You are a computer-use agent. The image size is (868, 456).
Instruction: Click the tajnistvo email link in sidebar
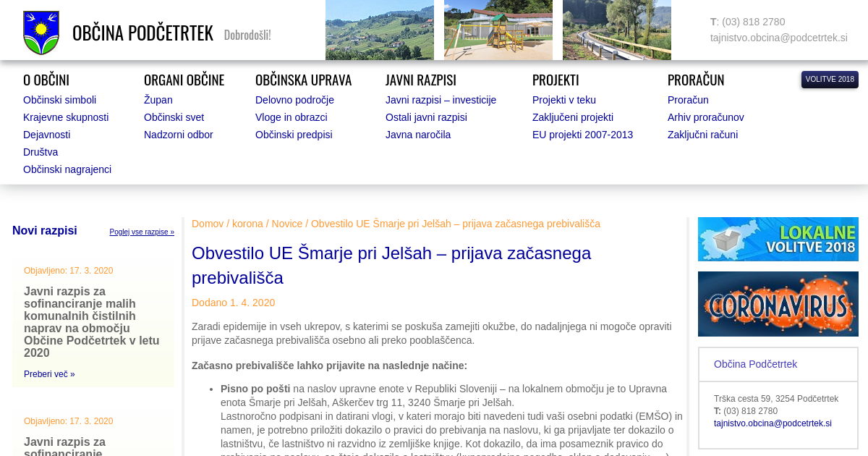773,423
